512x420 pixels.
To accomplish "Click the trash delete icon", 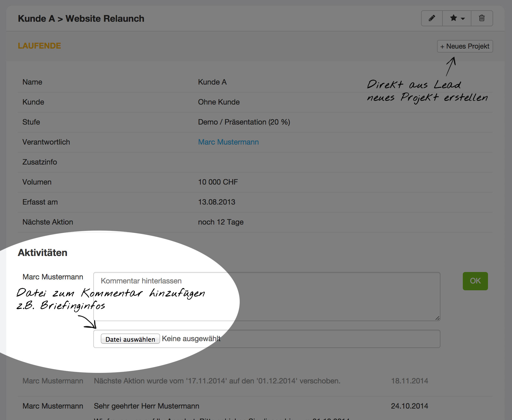I will point(482,18).
